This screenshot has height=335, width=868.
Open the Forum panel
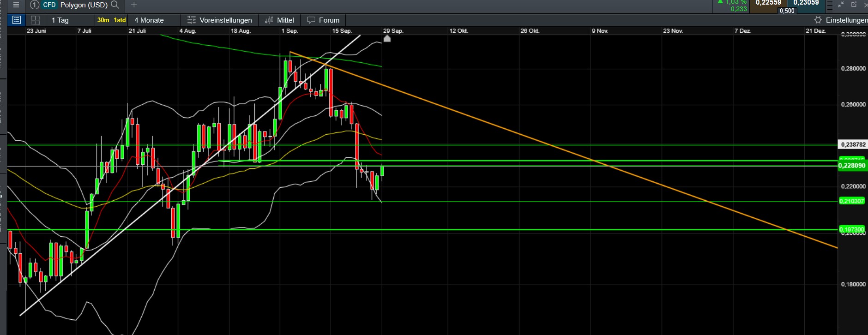(x=323, y=20)
